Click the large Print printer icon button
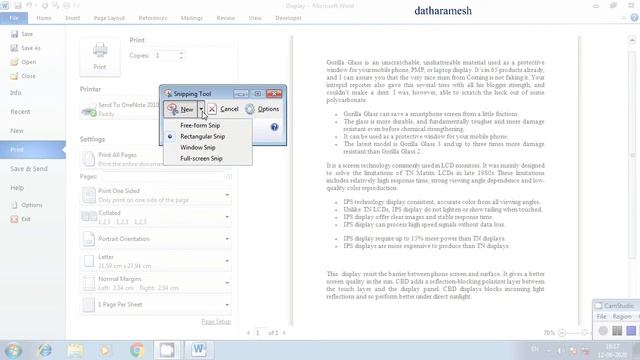 click(x=100, y=57)
